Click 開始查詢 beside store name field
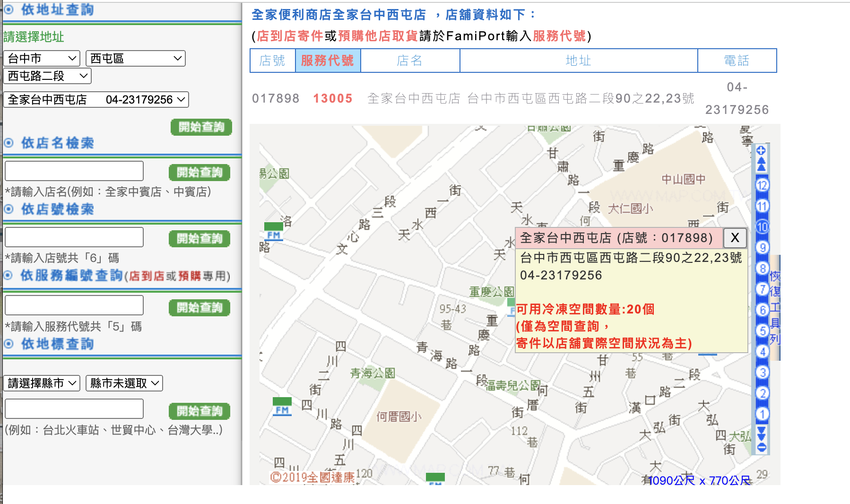This screenshot has width=850, height=504. tap(199, 173)
